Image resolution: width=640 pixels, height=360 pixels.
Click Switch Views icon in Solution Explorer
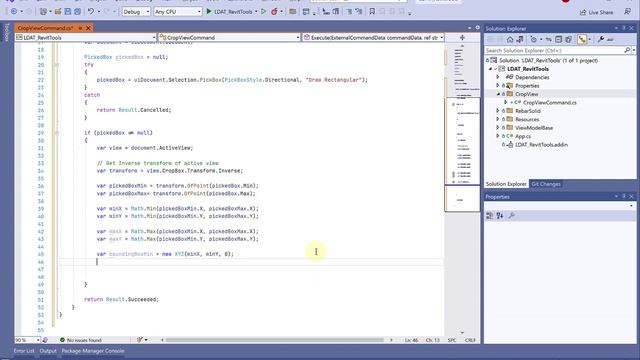pos(520,40)
